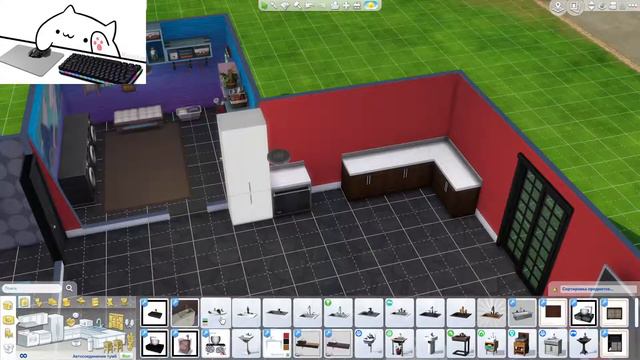Image resolution: width=640 pixels, height=360 pixels.
Task: Click the floor up/down arrows icon
Action: tap(591, 6)
